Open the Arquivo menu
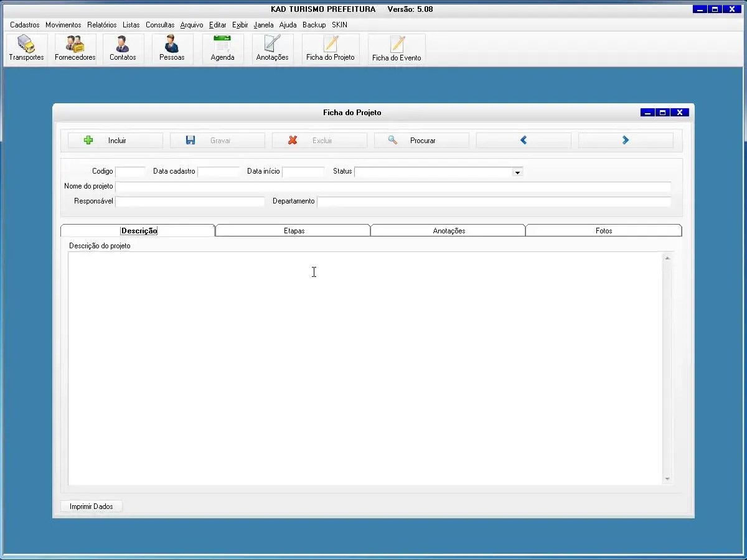Viewport: 747px width, 560px height. (x=192, y=25)
